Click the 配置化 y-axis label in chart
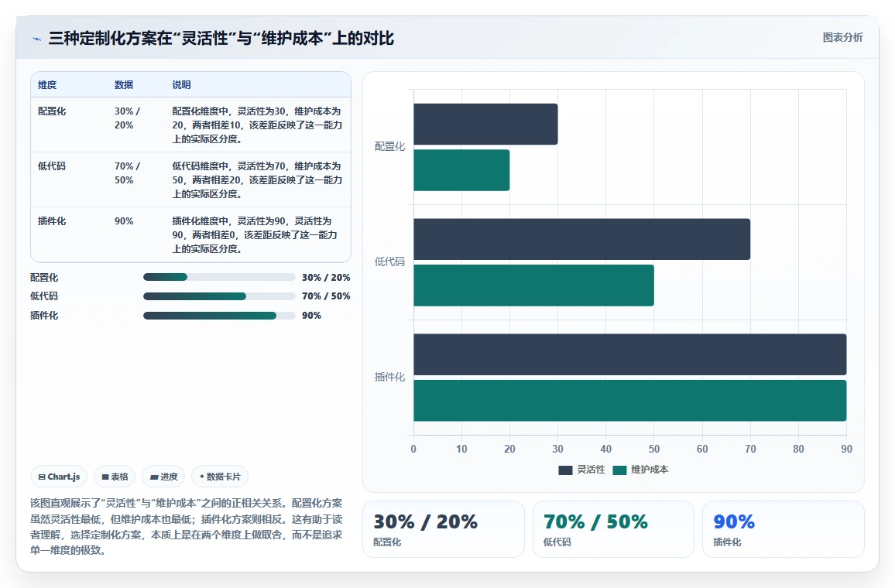Image resolution: width=895 pixels, height=588 pixels. [x=390, y=146]
